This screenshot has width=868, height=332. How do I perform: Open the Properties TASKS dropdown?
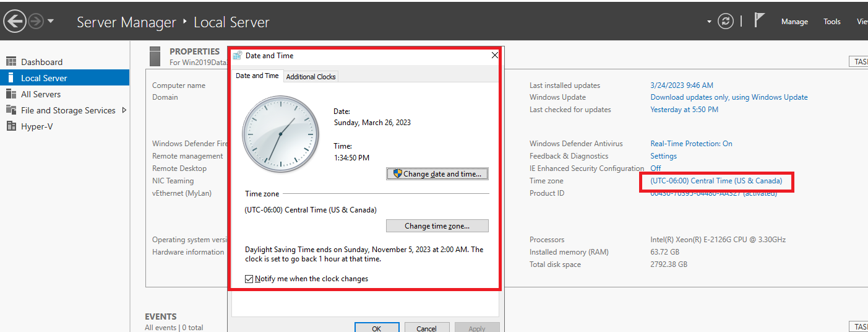[x=859, y=62]
